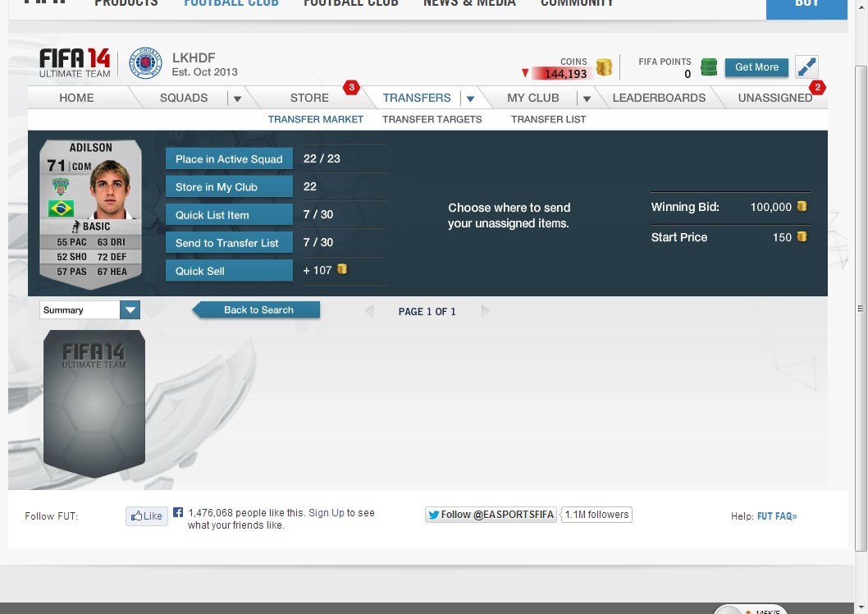Click the 'PAGE 1 OF 1' indicator

point(427,312)
